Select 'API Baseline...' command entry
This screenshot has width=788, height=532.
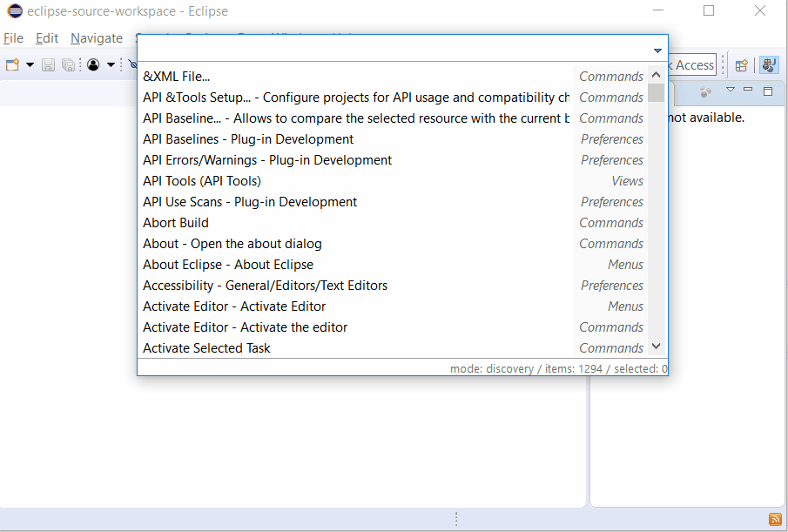[x=394, y=118]
